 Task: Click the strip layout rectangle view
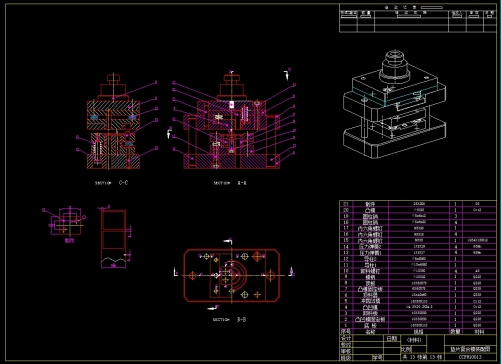click(x=114, y=238)
